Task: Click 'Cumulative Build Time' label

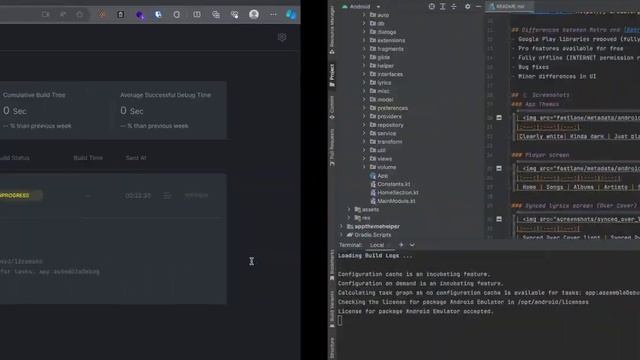Action: pos(34,95)
